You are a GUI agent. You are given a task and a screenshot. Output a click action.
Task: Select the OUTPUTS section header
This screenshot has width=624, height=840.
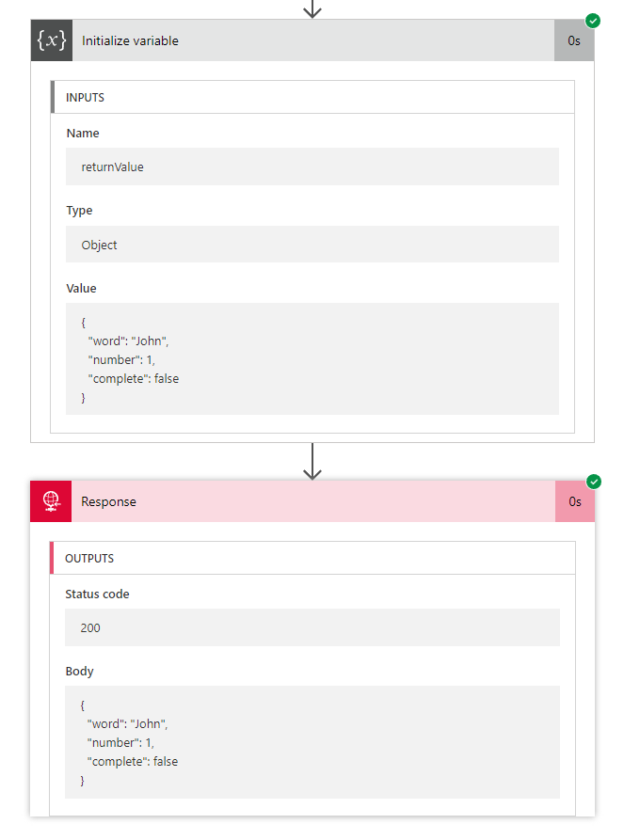point(89,559)
